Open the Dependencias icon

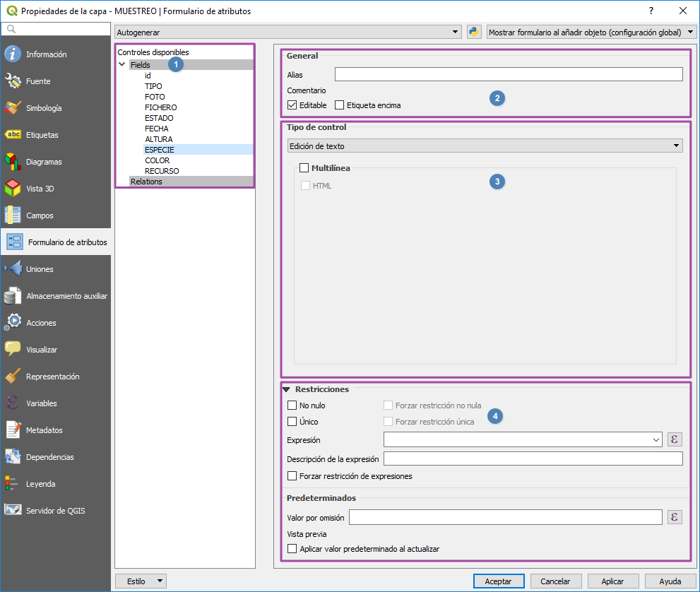13,456
